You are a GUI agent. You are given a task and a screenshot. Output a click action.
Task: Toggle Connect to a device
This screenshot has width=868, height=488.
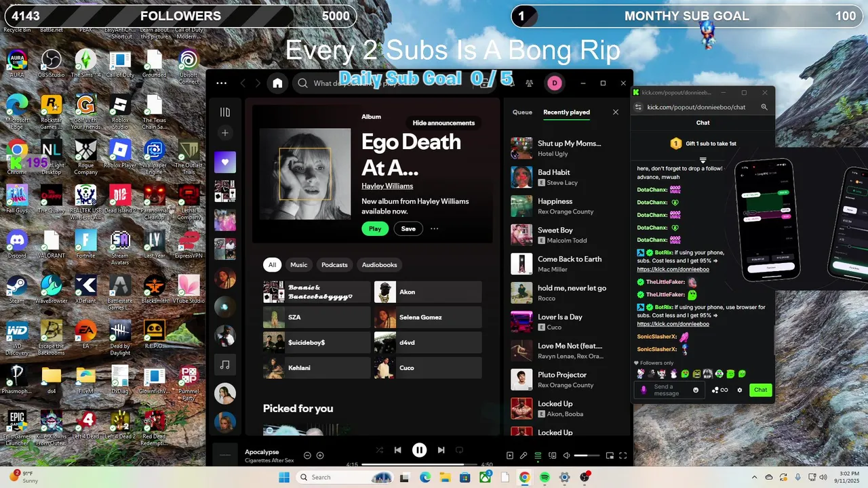[x=552, y=455]
